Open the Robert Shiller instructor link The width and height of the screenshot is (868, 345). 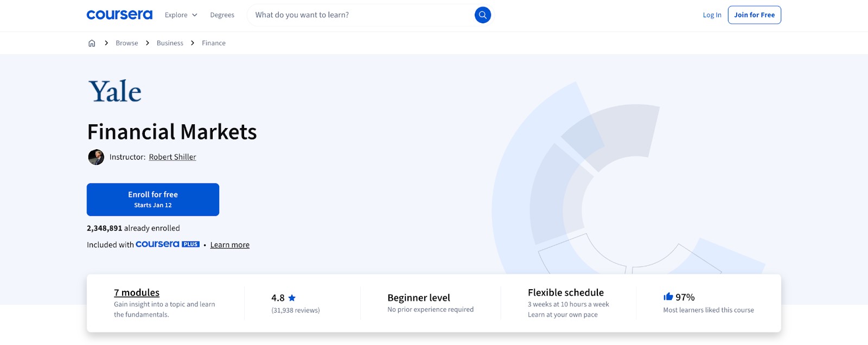[173, 157]
